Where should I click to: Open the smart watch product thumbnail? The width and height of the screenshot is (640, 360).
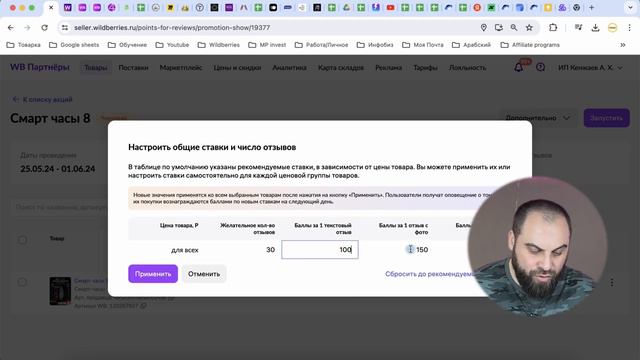click(x=60, y=291)
